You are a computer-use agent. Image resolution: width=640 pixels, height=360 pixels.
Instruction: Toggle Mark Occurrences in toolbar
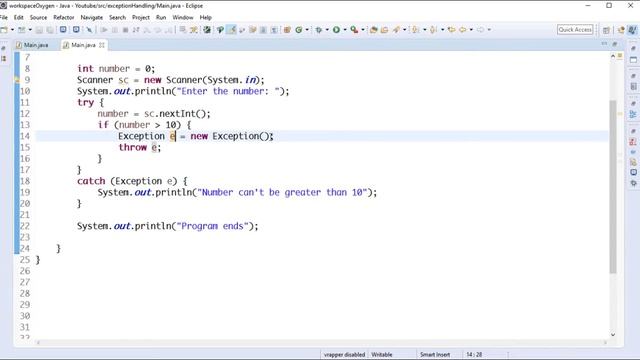tap(231, 30)
